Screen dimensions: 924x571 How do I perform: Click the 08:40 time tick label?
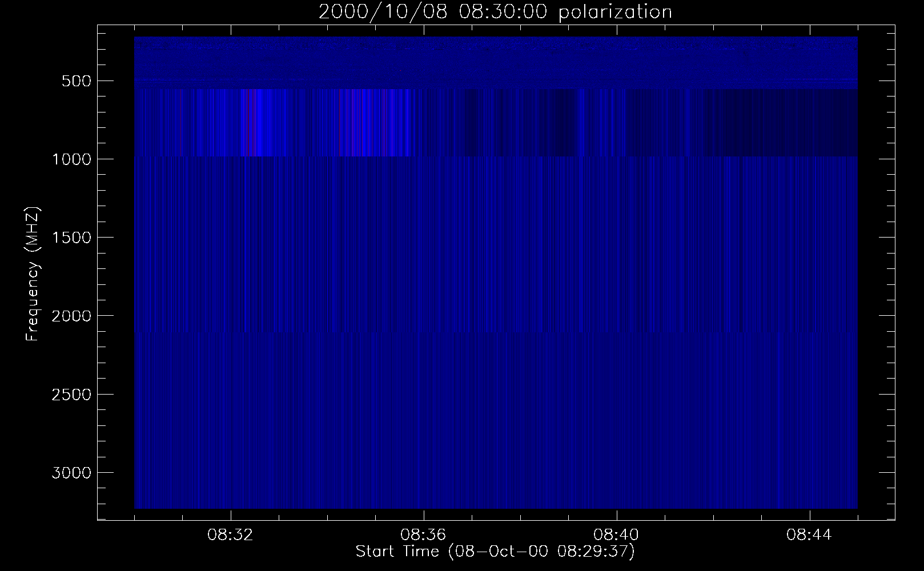(617, 535)
